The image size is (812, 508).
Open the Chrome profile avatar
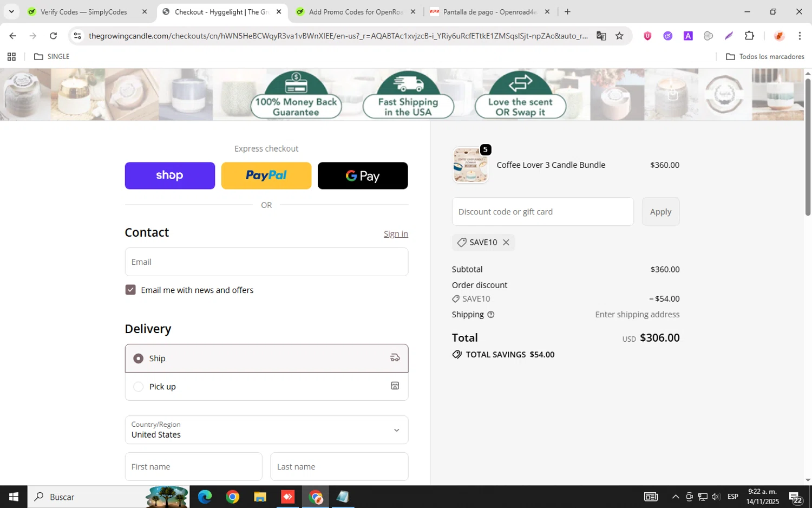pyautogui.click(x=779, y=36)
